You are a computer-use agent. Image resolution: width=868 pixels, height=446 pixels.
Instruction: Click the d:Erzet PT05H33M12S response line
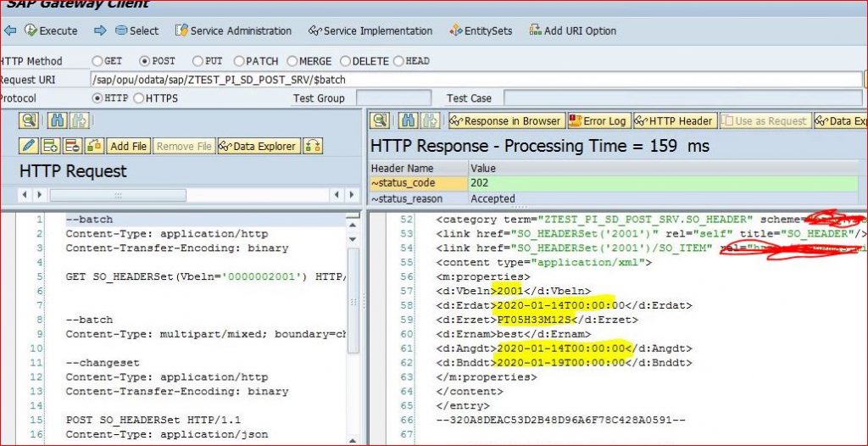[537, 320]
